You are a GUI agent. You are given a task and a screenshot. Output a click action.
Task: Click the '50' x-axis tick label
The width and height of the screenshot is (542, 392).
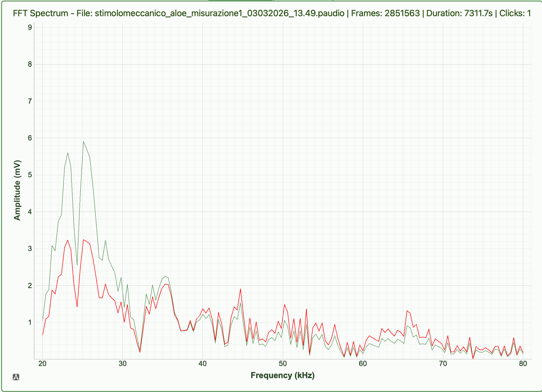pyautogui.click(x=283, y=363)
